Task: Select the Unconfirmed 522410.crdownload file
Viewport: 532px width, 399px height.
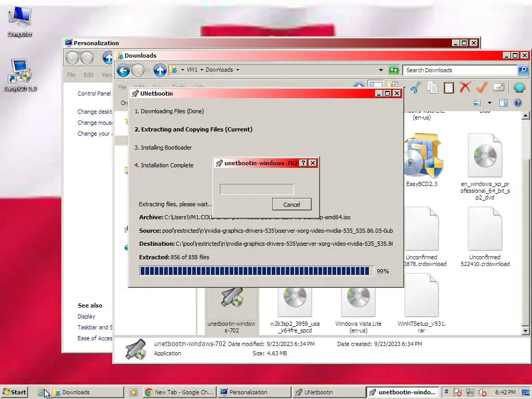Action: coord(485,237)
